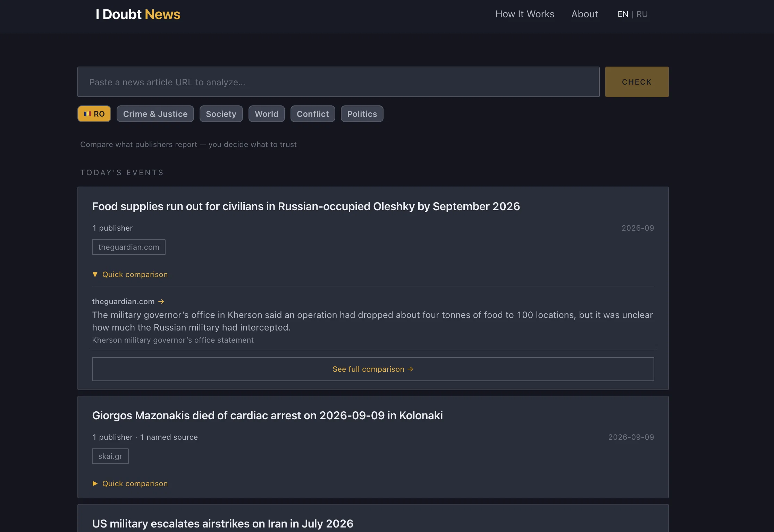Click the TODAY'S EVENTS section heading
Screen dimensions: 774x532
pyautogui.click(x=122, y=172)
